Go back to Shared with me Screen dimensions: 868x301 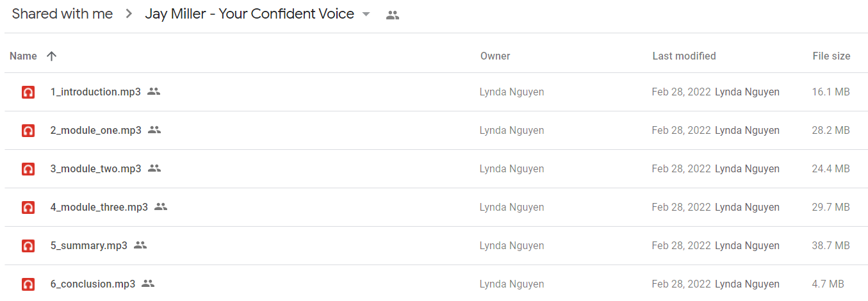tap(62, 14)
